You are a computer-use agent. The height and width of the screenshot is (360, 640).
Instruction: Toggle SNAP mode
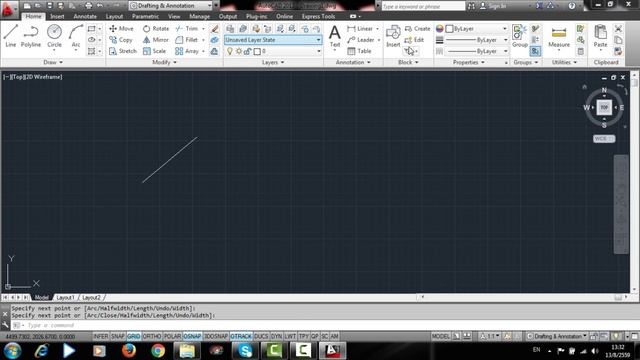(x=118, y=336)
